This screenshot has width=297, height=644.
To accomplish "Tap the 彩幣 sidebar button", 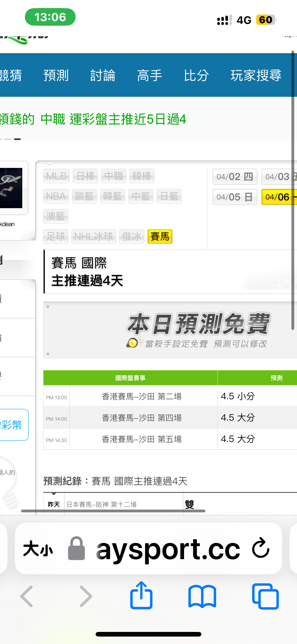I will click(14, 425).
